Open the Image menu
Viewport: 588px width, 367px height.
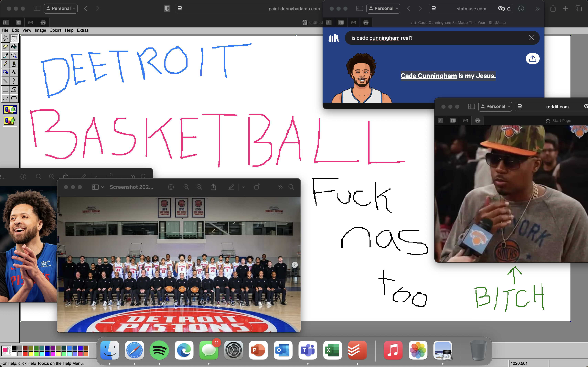(40, 30)
